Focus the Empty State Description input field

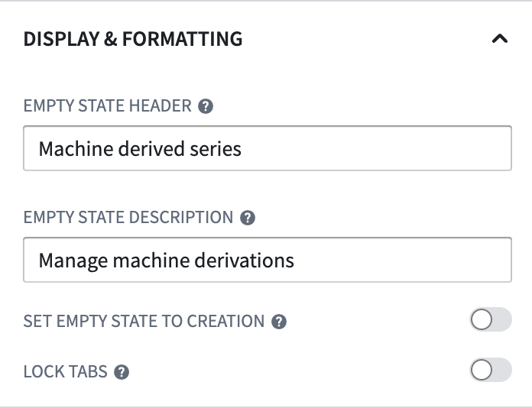(268, 260)
